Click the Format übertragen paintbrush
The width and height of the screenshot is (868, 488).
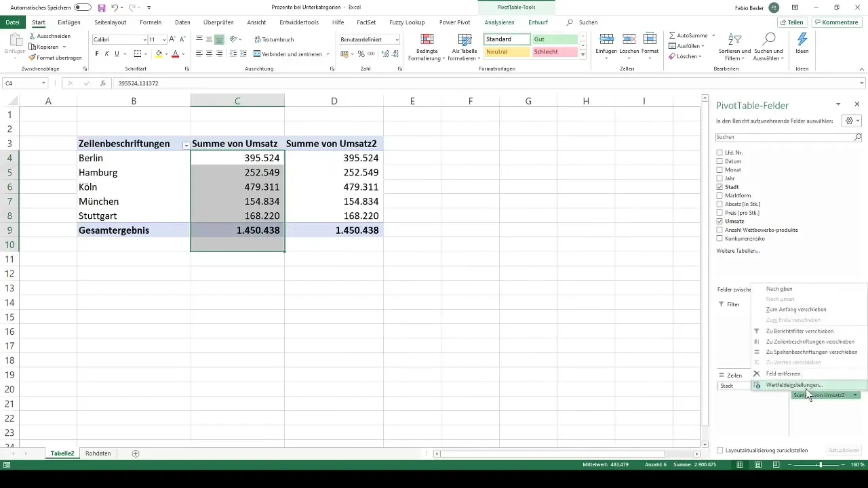click(x=33, y=58)
